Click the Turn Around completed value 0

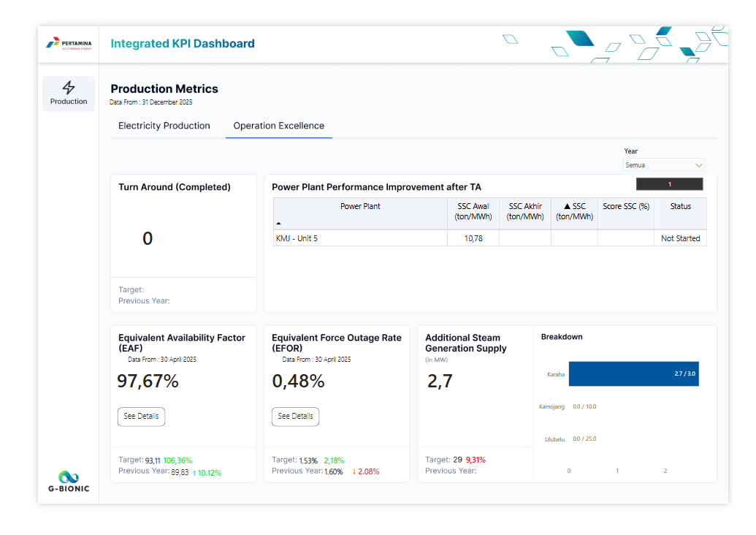click(x=148, y=239)
